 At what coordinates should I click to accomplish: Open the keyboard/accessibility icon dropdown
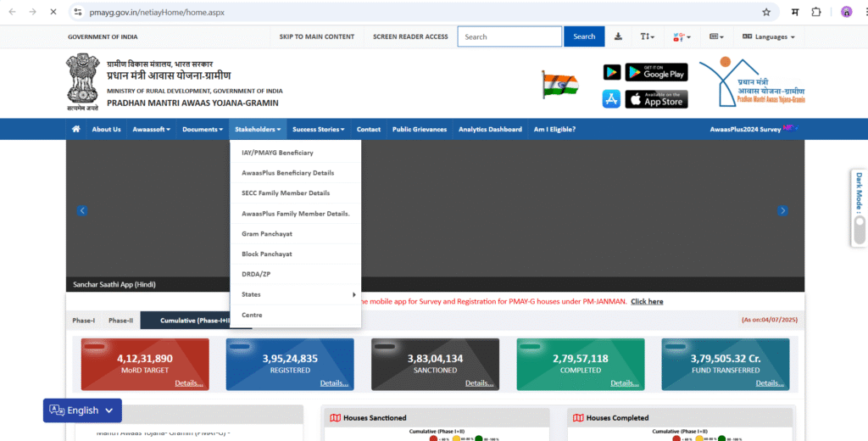pyautogui.click(x=716, y=36)
